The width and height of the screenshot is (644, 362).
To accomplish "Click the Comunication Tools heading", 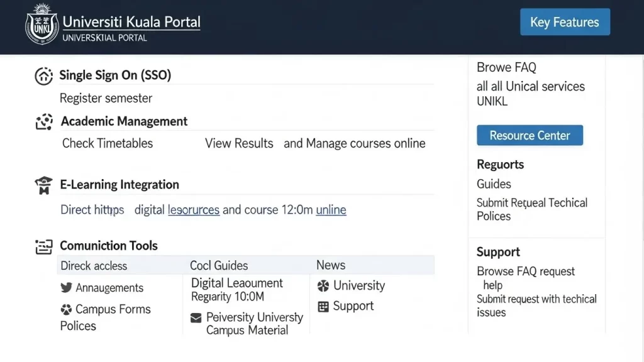I will [x=109, y=246].
